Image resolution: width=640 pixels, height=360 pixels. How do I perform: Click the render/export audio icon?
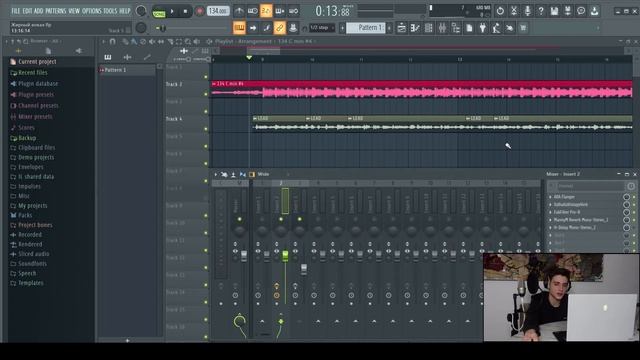coord(568,11)
